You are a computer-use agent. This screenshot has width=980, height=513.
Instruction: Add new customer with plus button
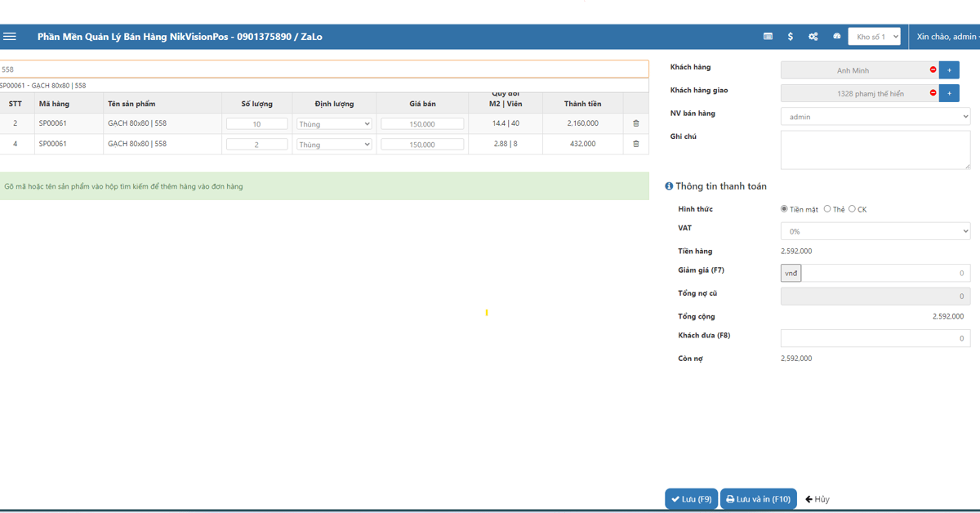click(949, 70)
